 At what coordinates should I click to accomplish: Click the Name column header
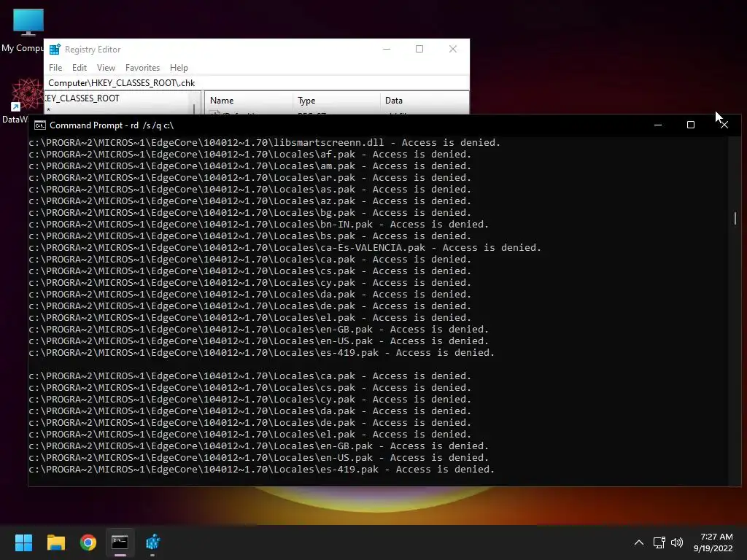pyautogui.click(x=248, y=101)
